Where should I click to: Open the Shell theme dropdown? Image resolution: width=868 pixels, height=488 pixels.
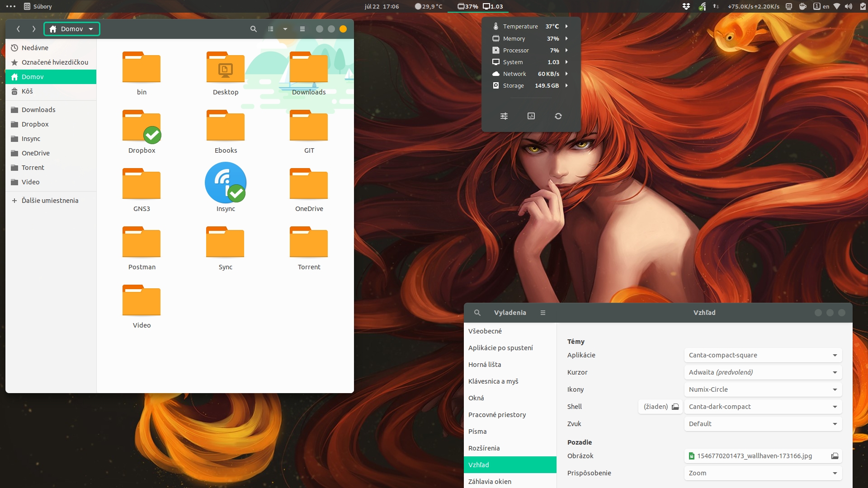(763, 407)
